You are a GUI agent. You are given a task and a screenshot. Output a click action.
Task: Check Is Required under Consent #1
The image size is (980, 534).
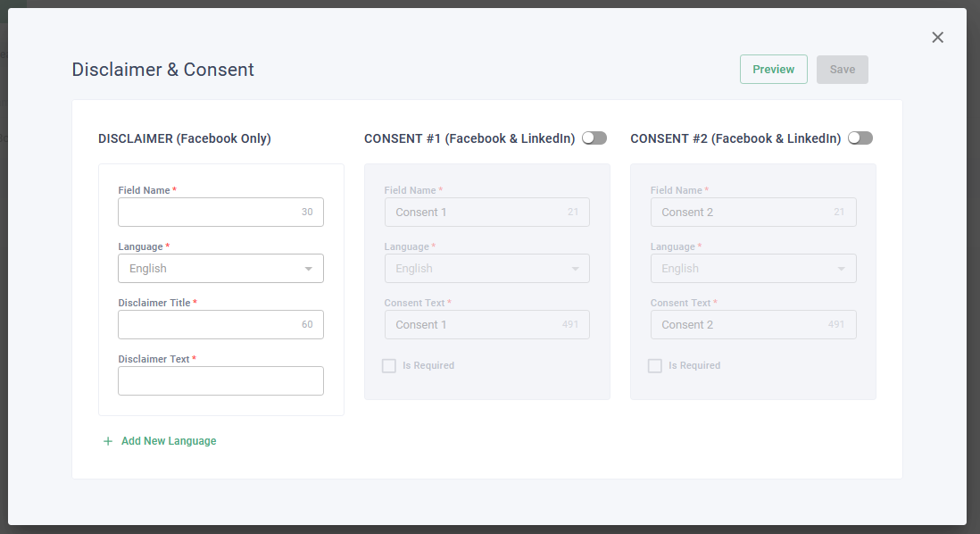pyautogui.click(x=389, y=366)
